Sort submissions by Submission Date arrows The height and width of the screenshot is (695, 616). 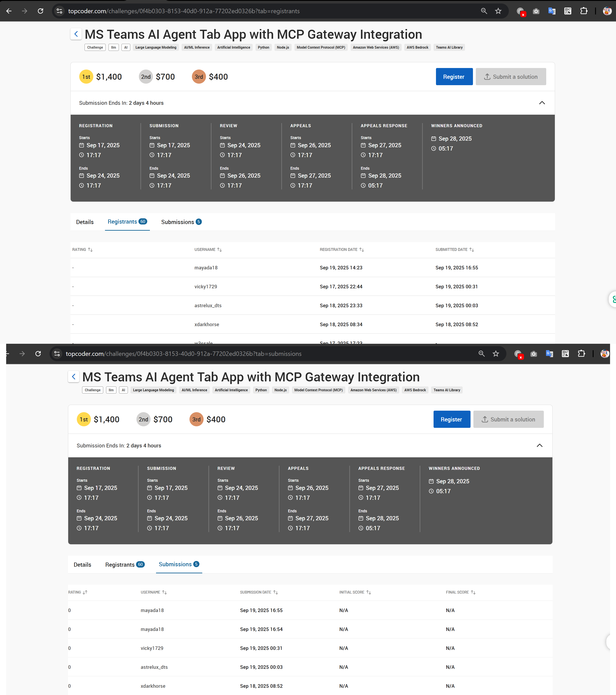click(276, 592)
